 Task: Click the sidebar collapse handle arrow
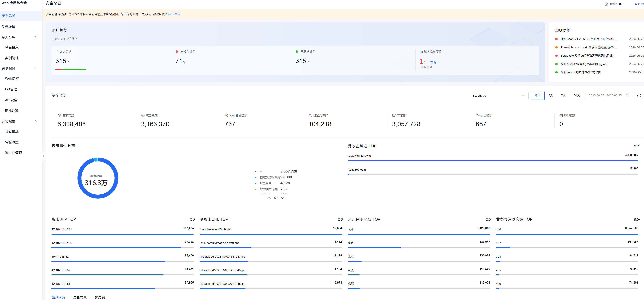click(x=43, y=156)
